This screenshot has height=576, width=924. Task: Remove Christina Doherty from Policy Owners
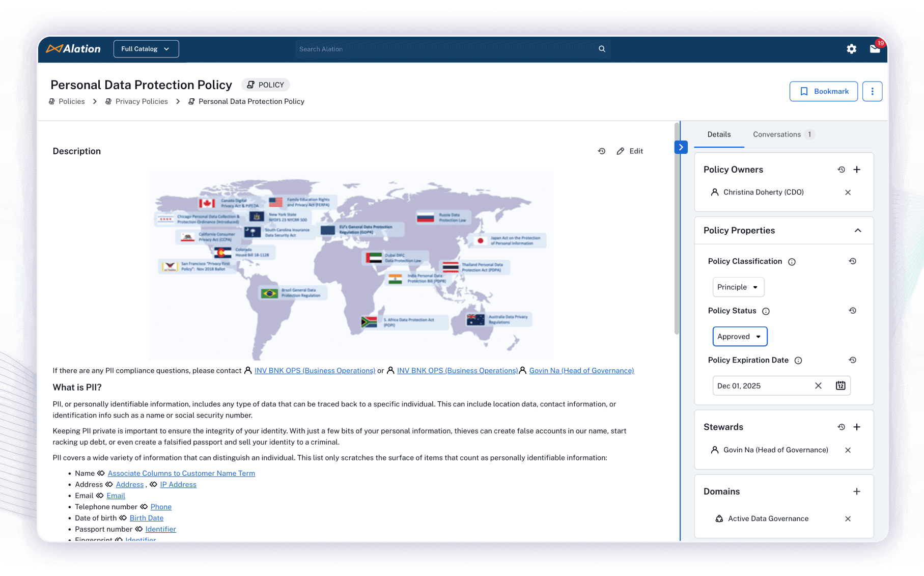pos(848,193)
